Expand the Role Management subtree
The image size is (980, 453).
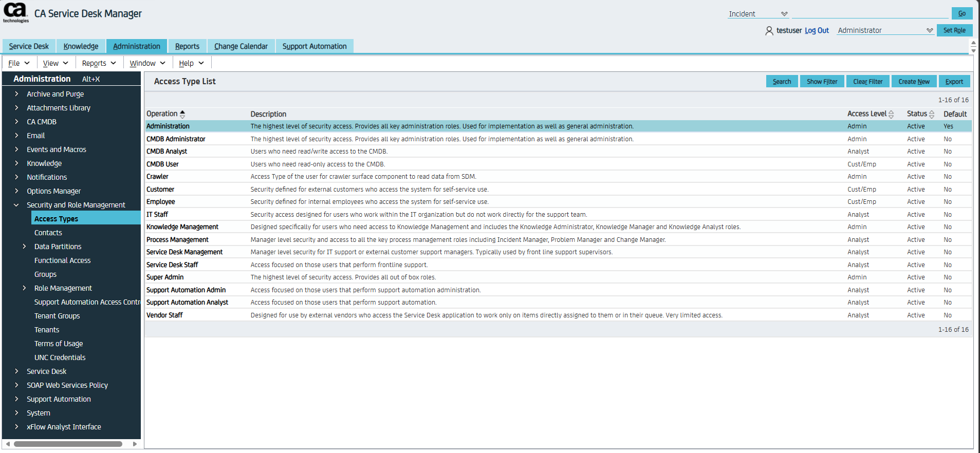[x=24, y=288]
